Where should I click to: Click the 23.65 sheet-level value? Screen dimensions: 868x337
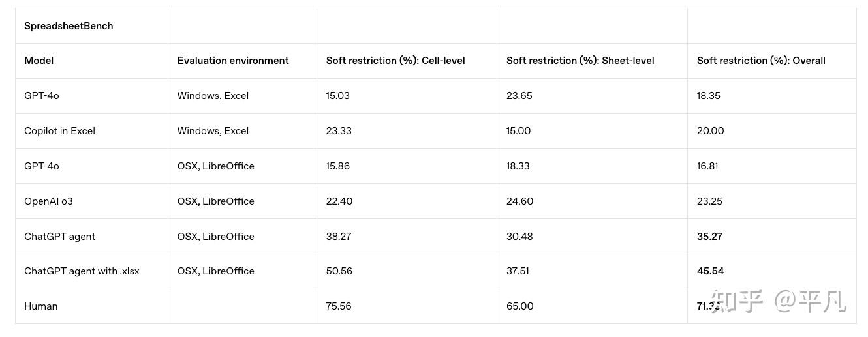pos(519,96)
